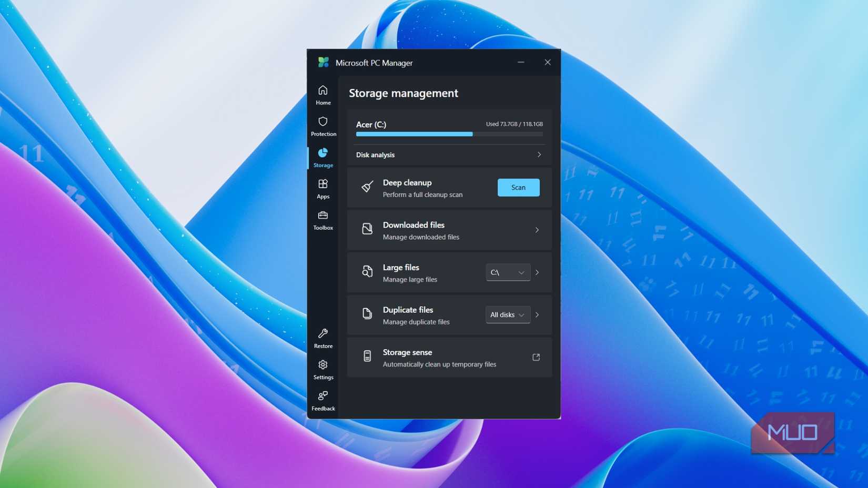Click the Storage pie chart icon
This screenshot has height=488, width=868.
point(322,153)
